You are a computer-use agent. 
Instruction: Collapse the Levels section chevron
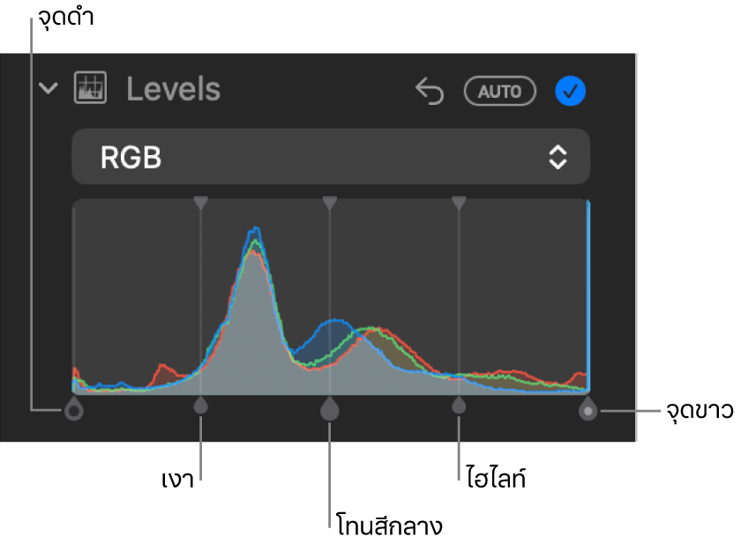49,88
